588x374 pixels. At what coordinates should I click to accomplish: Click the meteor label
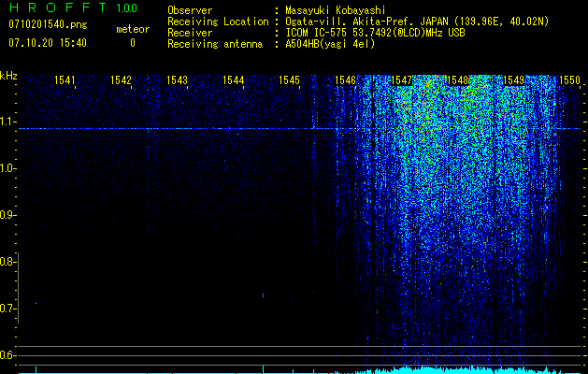[133, 29]
